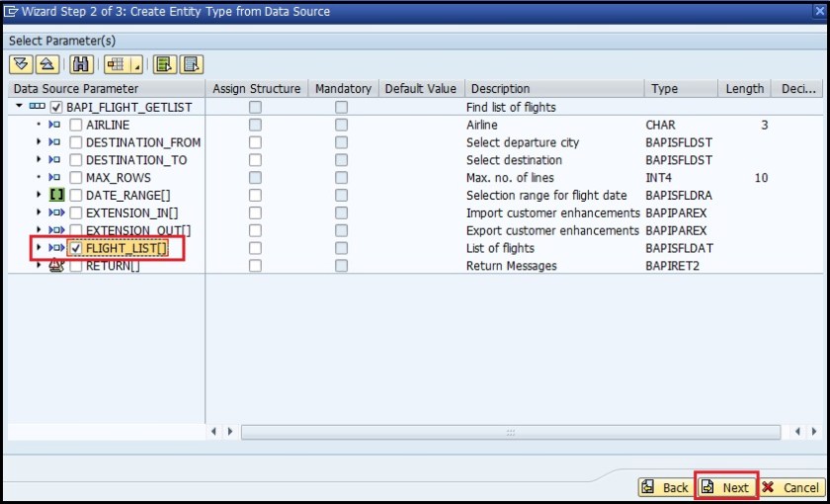Click the left scroll arrow of tree pane
830x504 pixels.
click(213, 432)
